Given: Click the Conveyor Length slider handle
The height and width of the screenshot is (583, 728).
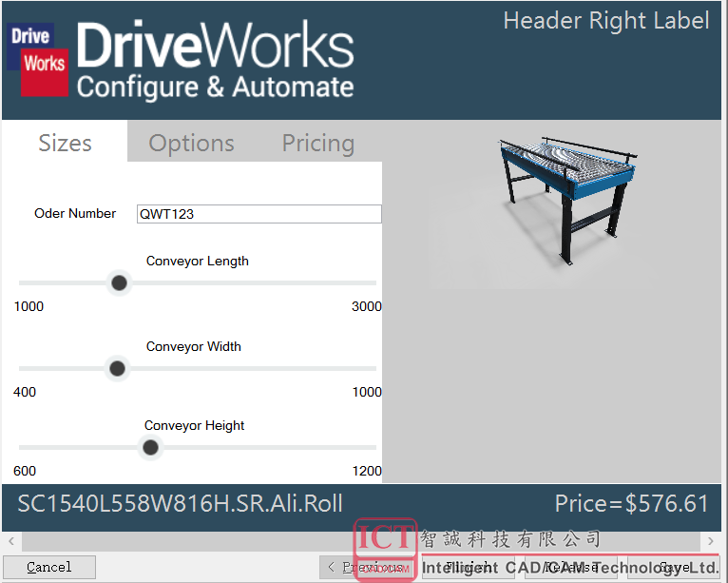Looking at the screenshot, I should pyautogui.click(x=120, y=282).
